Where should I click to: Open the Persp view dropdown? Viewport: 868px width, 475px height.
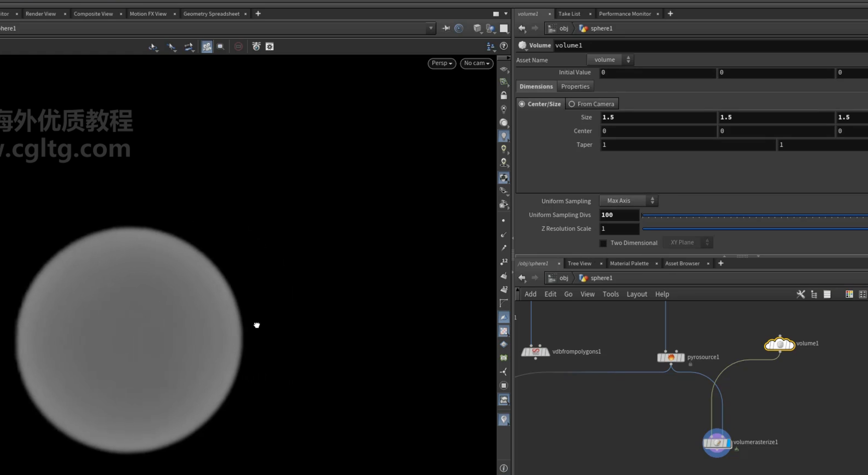pyautogui.click(x=442, y=63)
